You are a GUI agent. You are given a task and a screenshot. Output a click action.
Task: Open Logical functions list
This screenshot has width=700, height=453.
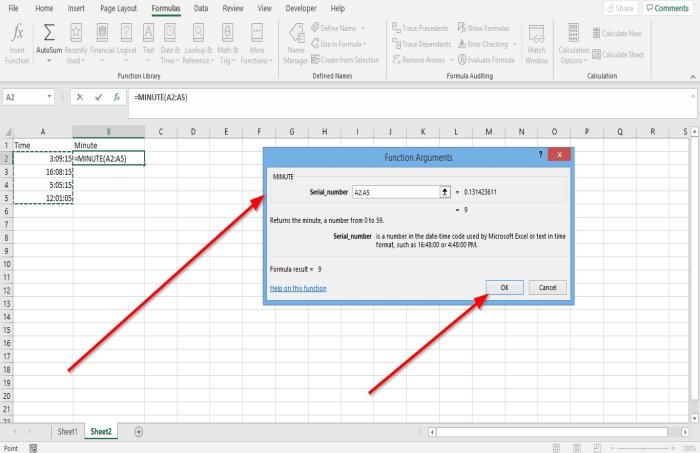coord(126,44)
